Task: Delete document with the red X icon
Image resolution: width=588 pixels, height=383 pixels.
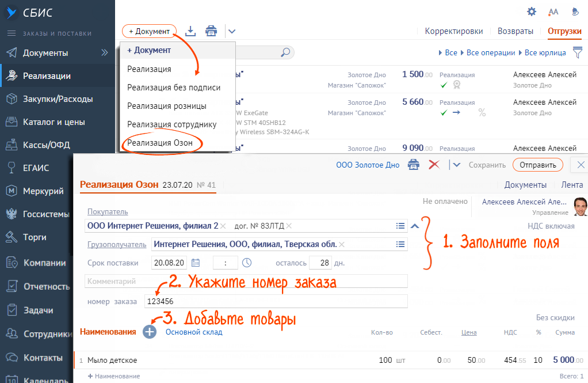Action: coord(434,165)
